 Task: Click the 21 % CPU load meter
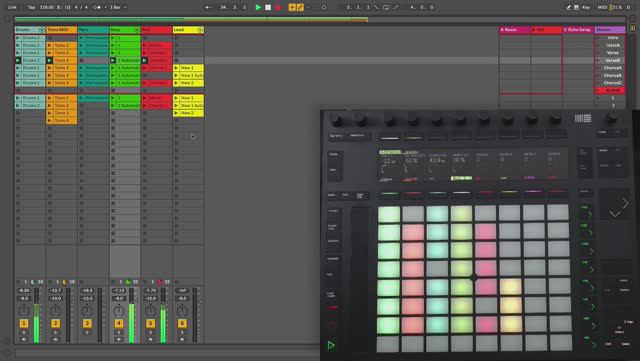point(616,7)
